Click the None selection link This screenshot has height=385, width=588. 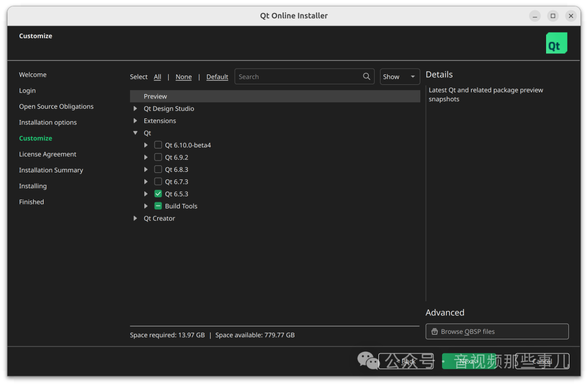pos(183,77)
